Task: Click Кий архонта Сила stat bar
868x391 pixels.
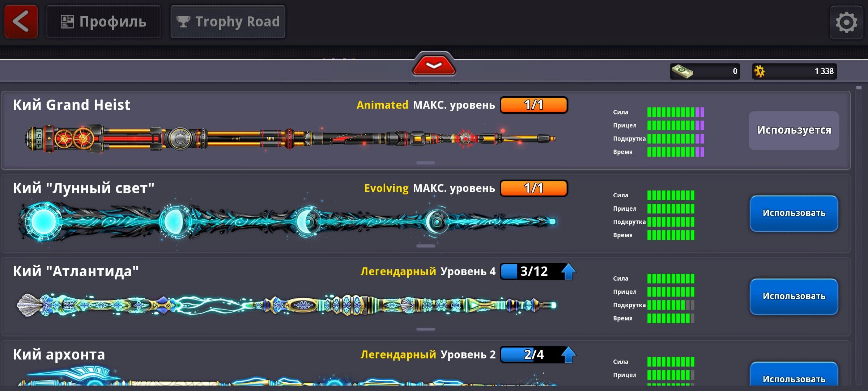Action: click(x=671, y=362)
